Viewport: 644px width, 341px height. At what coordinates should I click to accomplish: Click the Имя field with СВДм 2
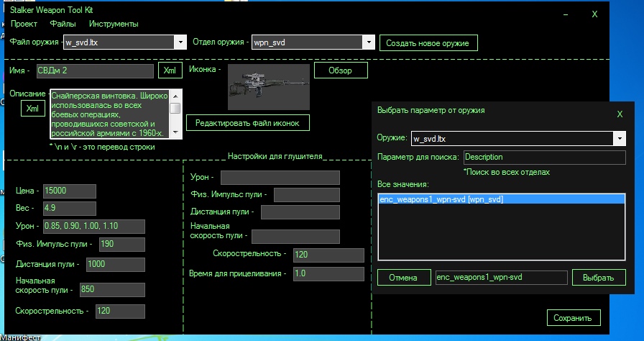pos(95,71)
